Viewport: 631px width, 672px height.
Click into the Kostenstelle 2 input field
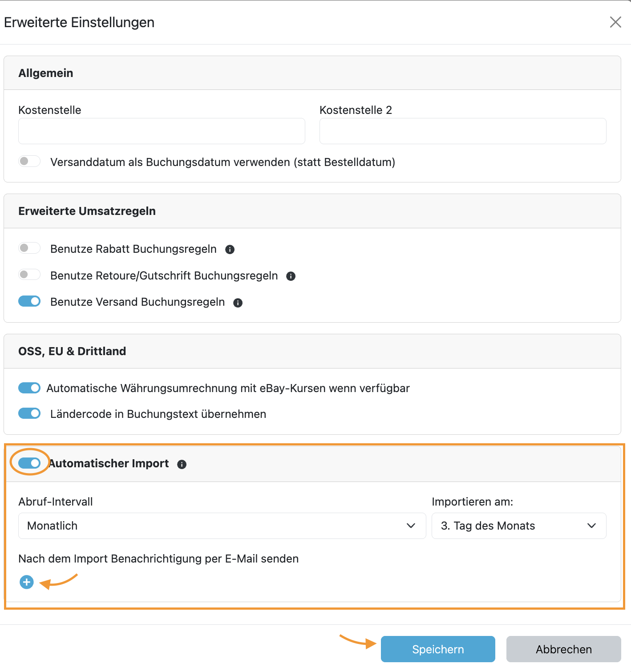pos(463,131)
